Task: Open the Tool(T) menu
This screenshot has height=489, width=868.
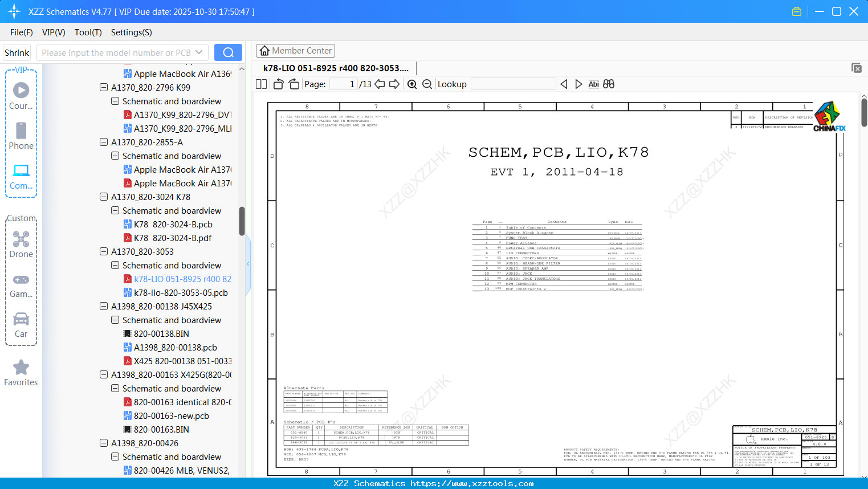Action: click(88, 32)
